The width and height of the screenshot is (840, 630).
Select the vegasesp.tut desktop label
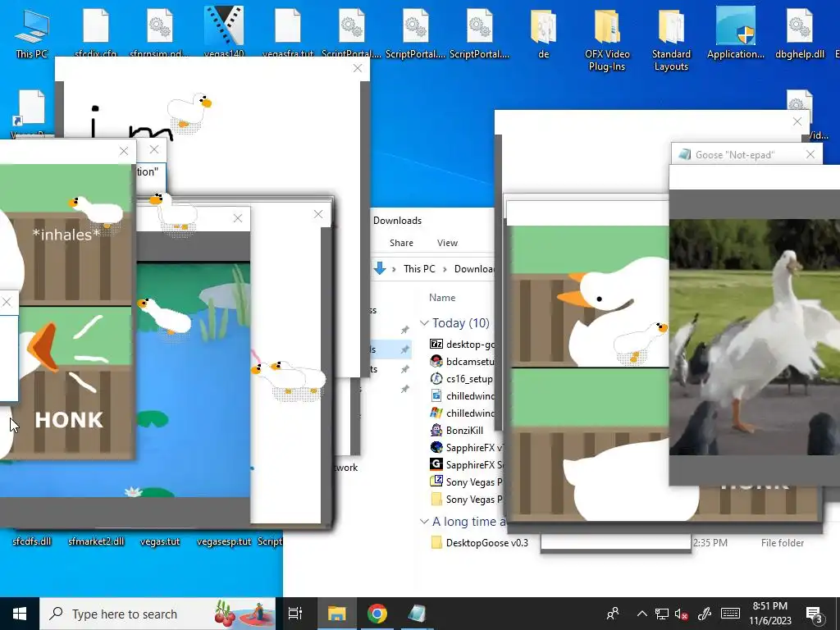pyautogui.click(x=224, y=541)
